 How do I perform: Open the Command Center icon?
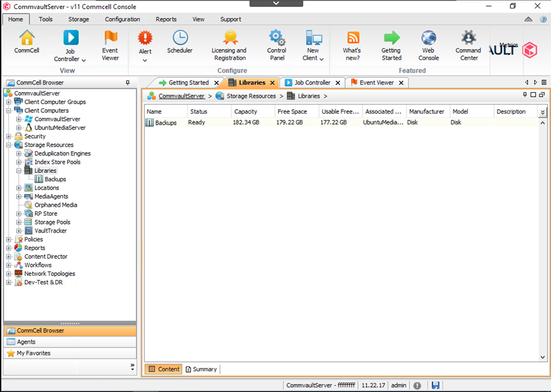(x=469, y=38)
